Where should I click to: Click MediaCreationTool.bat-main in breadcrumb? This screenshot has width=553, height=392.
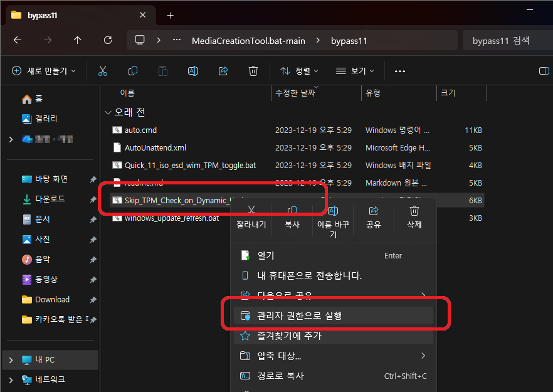click(x=248, y=41)
